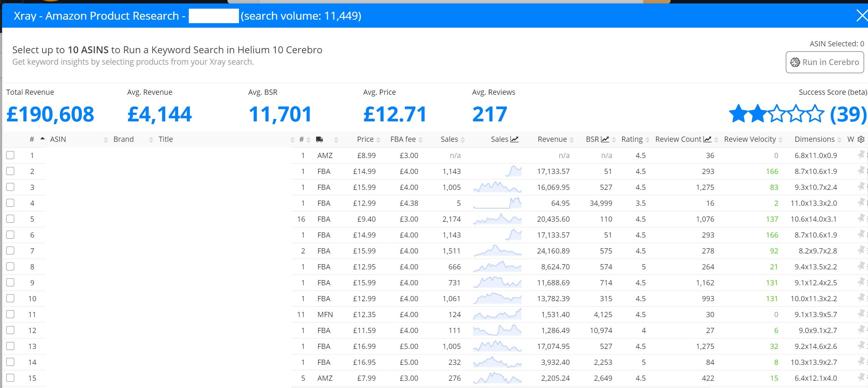The image size is (868, 388).
Task: Open the table settings gear icon
Action: click(x=861, y=139)
